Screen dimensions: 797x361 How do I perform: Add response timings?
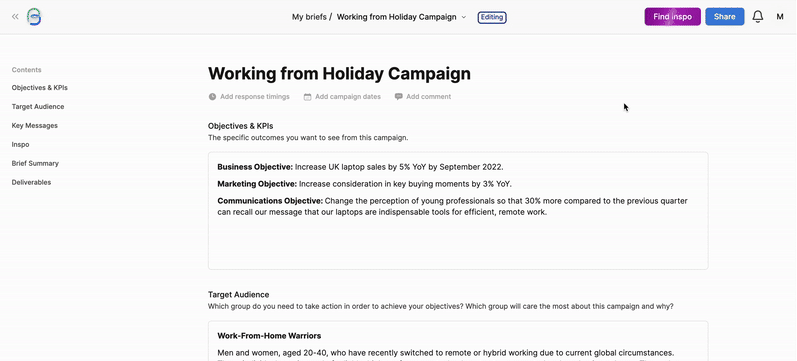255,97
